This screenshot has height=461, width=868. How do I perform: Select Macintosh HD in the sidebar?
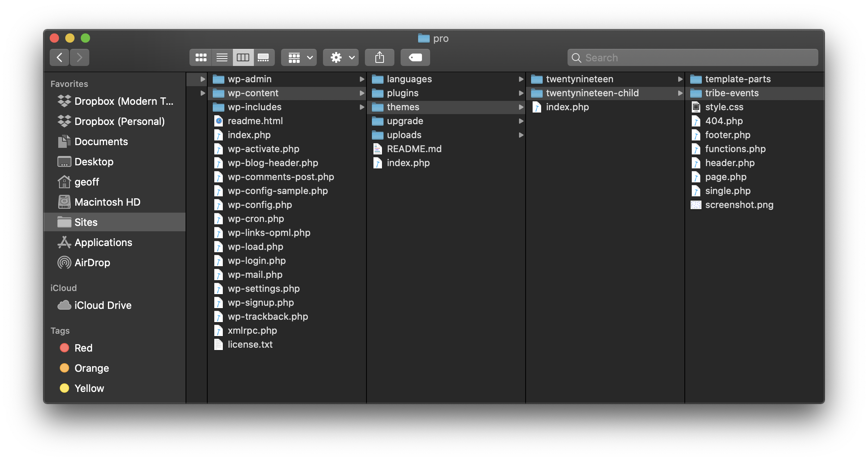115,202
